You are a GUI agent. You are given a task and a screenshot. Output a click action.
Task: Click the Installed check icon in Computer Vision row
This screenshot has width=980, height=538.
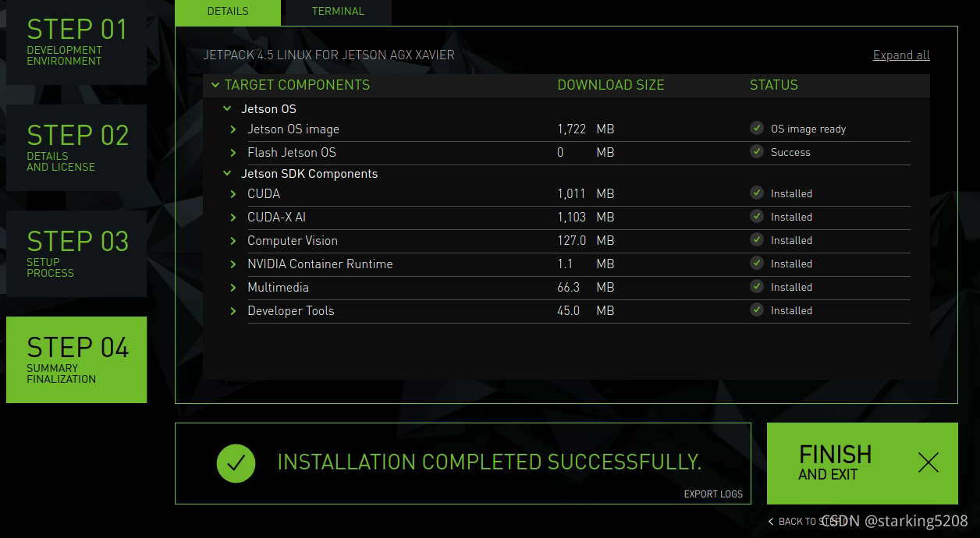point(756,239)
